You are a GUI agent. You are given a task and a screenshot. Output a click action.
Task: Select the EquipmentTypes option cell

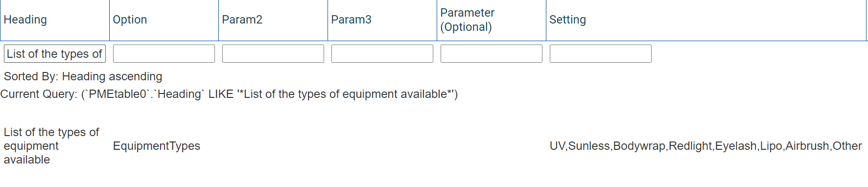click(157, 146)
